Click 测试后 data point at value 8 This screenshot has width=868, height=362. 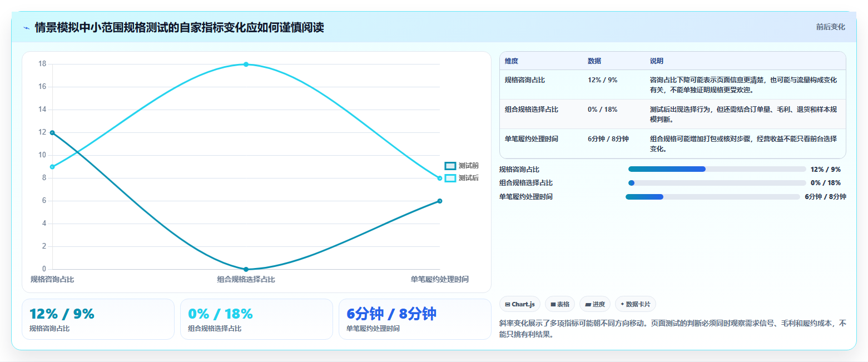[x=439, y=178]
